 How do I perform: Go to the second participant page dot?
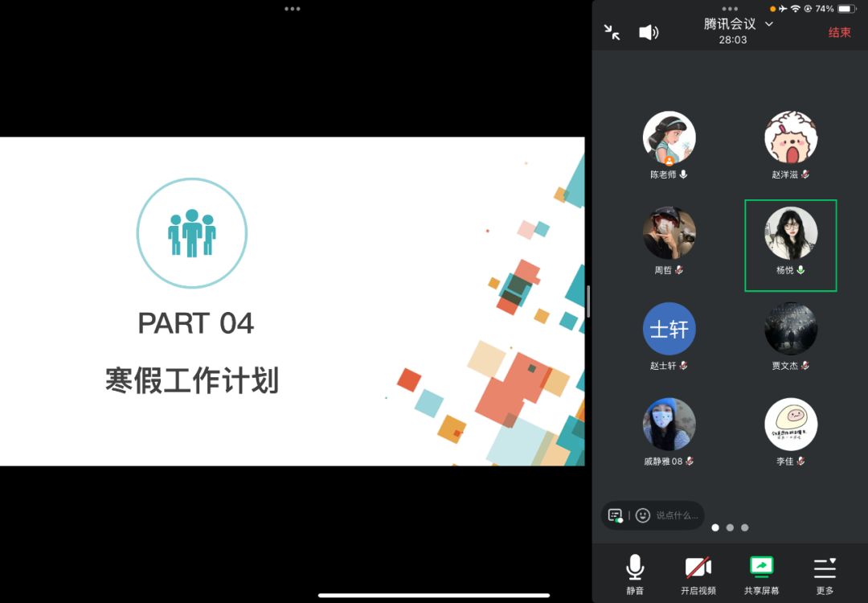point(730,527)
